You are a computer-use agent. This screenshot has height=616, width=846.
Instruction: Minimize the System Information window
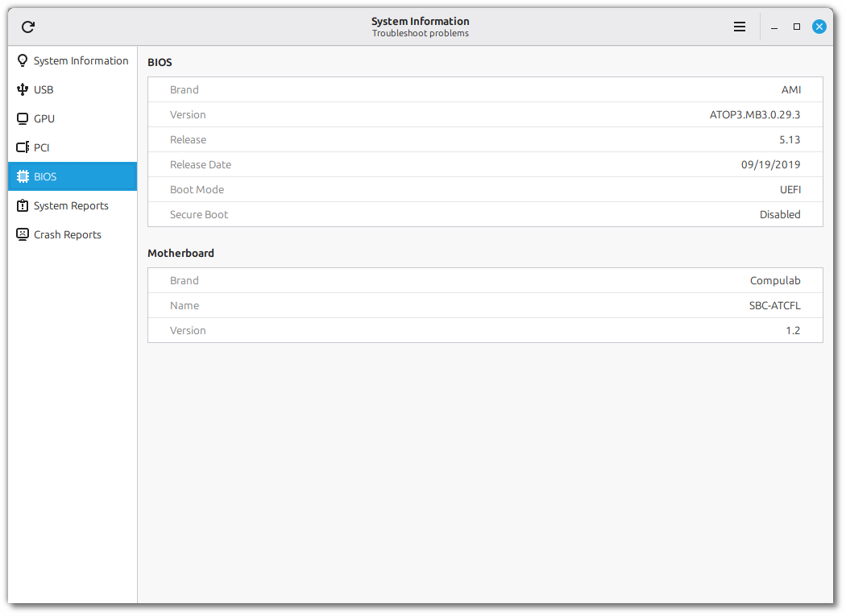(774, 27)
